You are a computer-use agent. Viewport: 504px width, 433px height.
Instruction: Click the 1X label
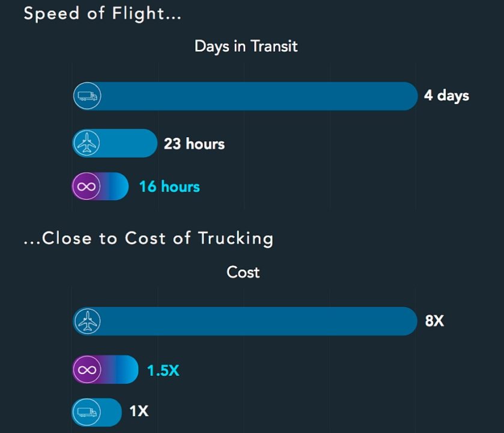[x=139, y=411]
